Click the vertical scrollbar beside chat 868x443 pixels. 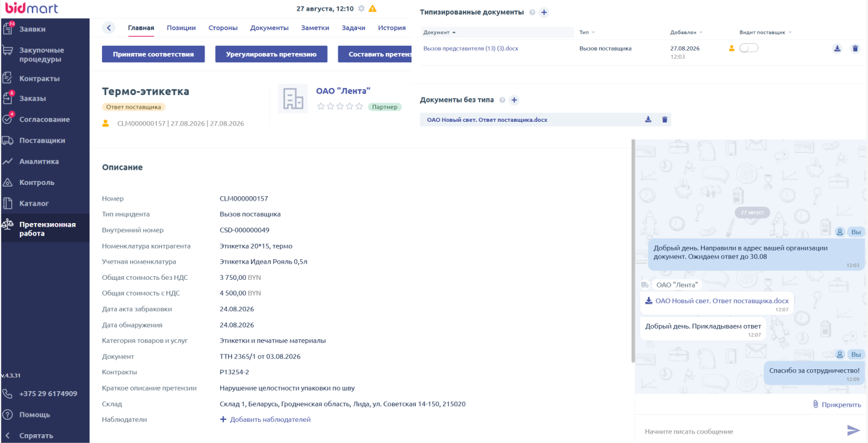click(x=633, y=250)
